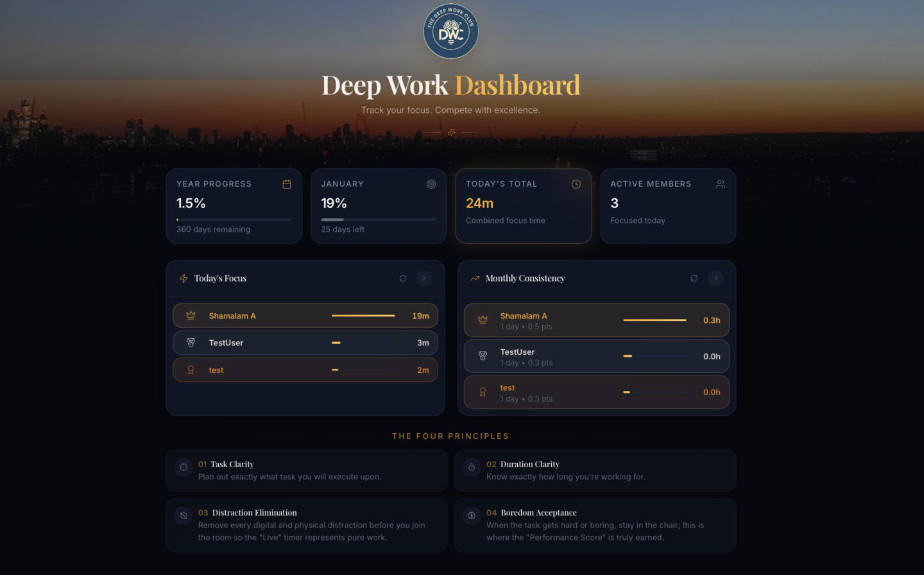Click crown icon next to Shamalam A in Today's Focus
Image resolution: width=924 pixels, height=575 pixels.
pyautogui.click(x=191, y=316)
